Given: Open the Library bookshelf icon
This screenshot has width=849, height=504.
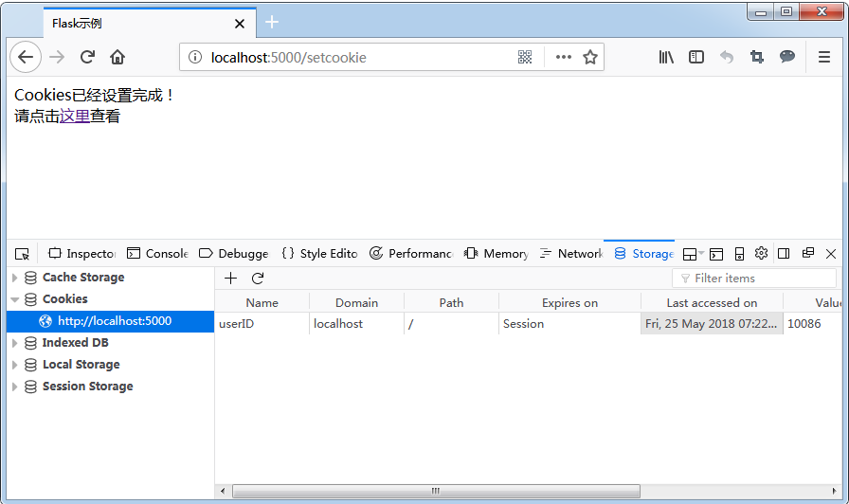Looking at the screenshot, I should [x=666, y=57].
